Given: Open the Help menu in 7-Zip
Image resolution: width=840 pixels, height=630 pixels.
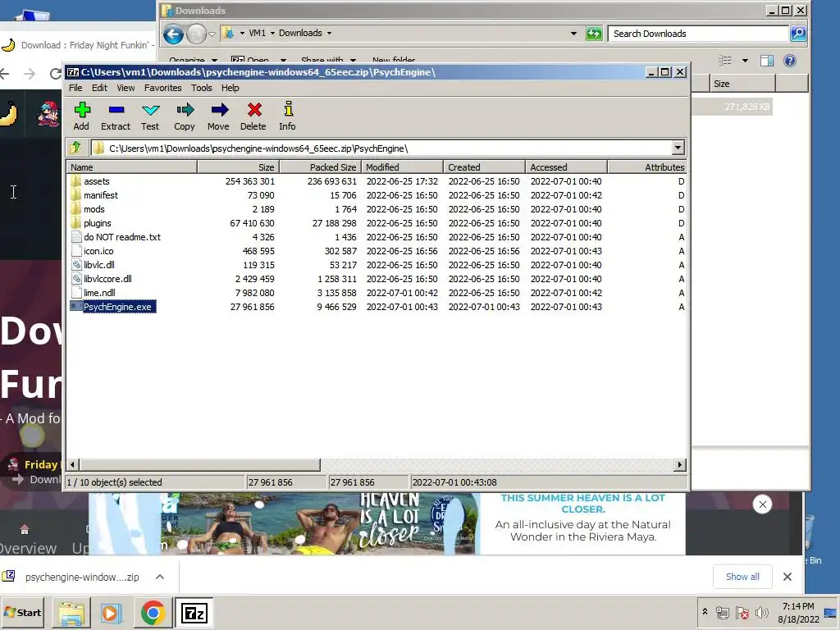Looking at the screenshot, I should [x=231, y=88].
